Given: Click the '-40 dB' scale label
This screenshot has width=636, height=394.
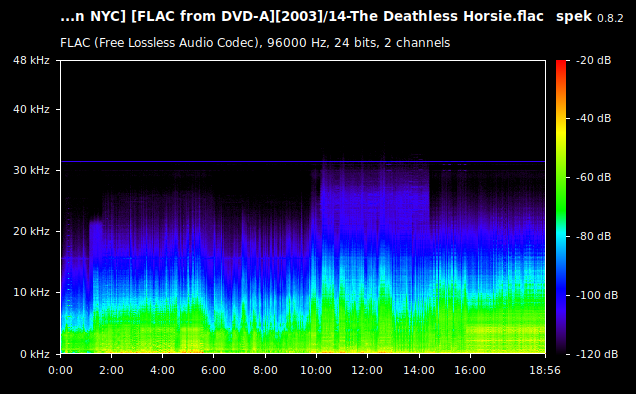Looking at the screenshot, I should click(x=594, y=118).
